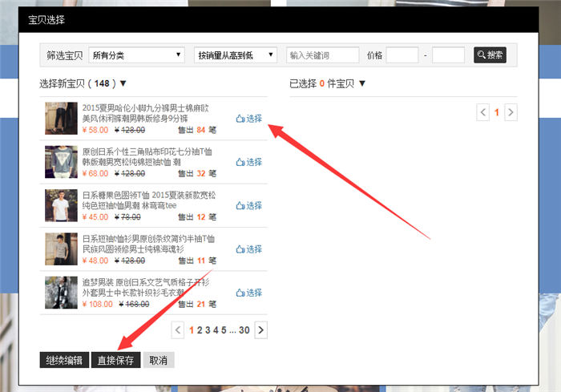
Task: Go to page 3 of products
Action: pyautogui.click(x=207, y=329)
